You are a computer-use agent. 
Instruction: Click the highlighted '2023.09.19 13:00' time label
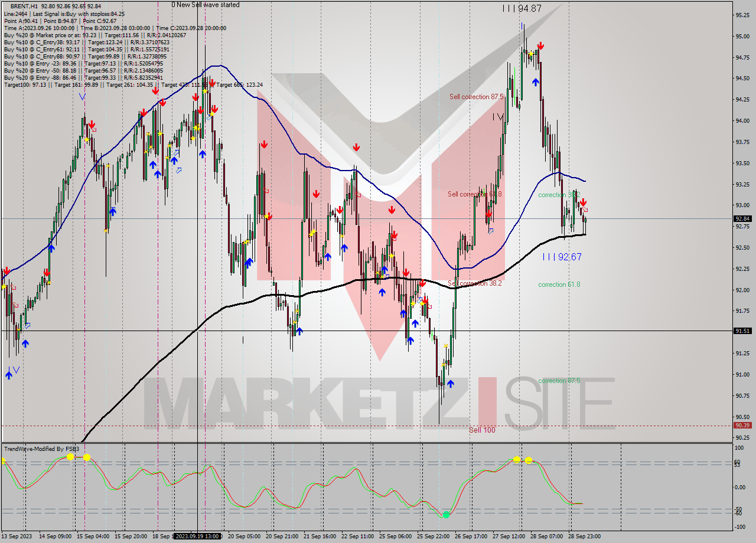197,537
